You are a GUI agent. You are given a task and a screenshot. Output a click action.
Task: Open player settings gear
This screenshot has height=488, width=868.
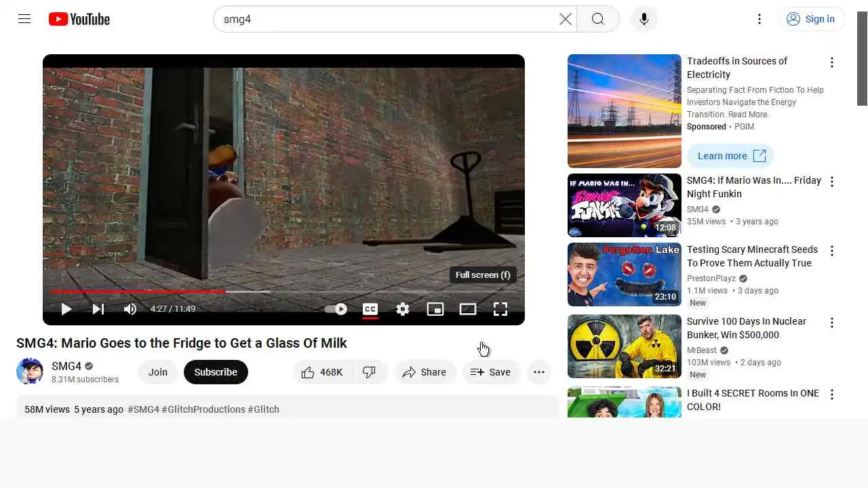coord(403,309)
